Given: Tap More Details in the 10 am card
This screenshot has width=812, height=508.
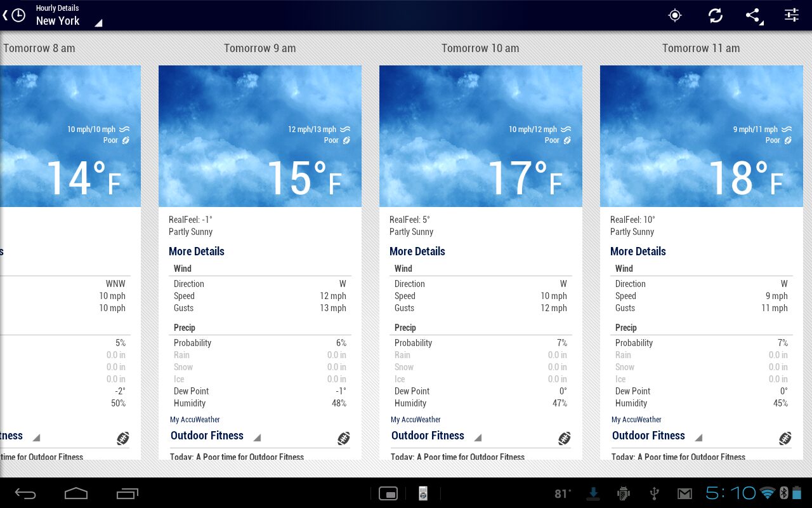Looking at the screenshot, I should coord(417,251).
